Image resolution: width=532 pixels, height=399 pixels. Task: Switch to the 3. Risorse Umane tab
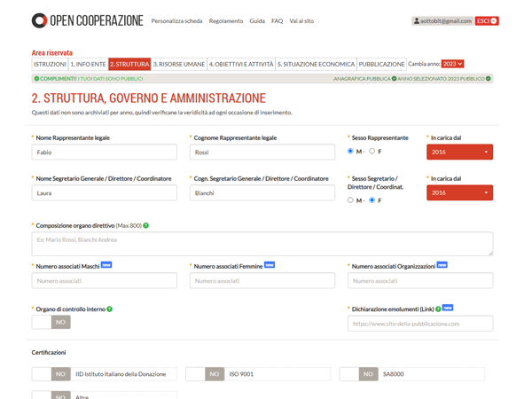click(179, 65)
